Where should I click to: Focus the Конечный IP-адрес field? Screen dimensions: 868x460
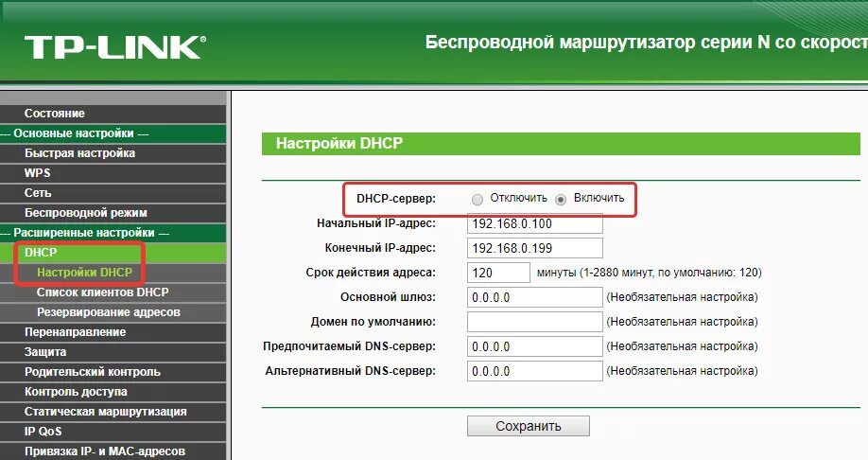pyautogui.click(x=535, y=248)
